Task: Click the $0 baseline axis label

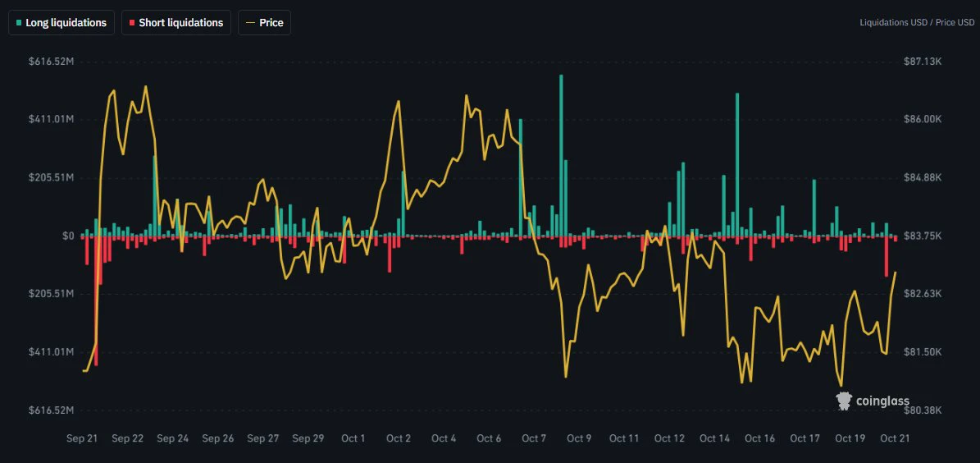Action: coord(68,236)
